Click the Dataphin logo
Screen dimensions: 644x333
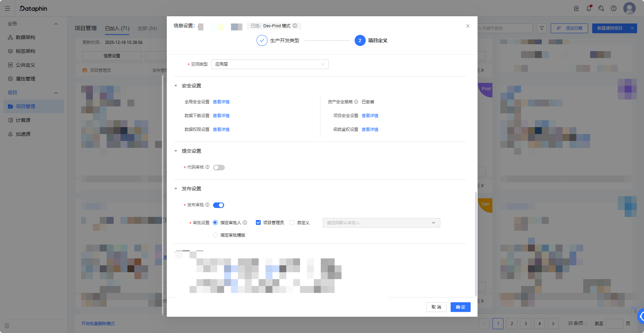pos(33,8)
